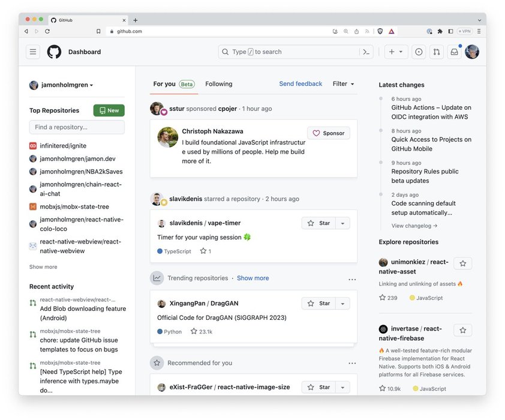Toggle the VPN button in browser toolbar
Viewport: 505px width, 420px height.
coord(464,31)
